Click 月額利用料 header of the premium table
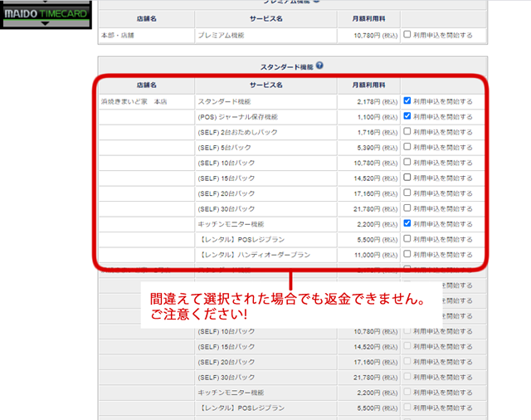The height and width of the screenshot is (420, 531). click(368, 18)
